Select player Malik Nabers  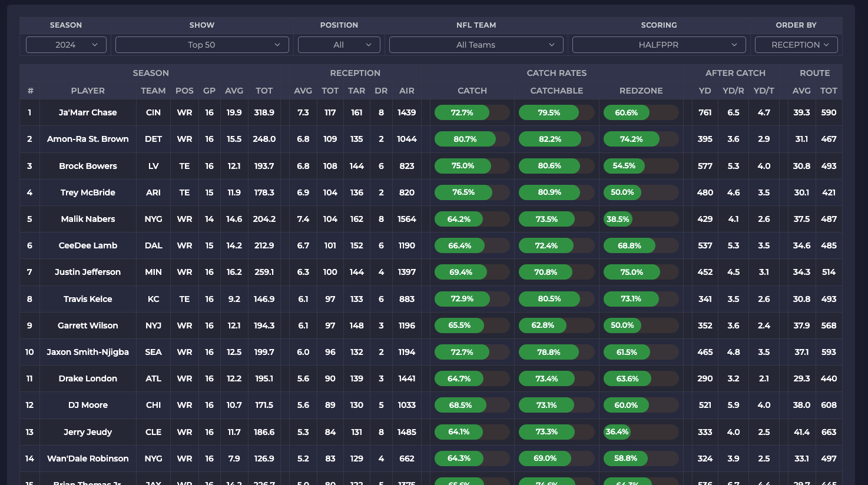[x=88, y=219]
